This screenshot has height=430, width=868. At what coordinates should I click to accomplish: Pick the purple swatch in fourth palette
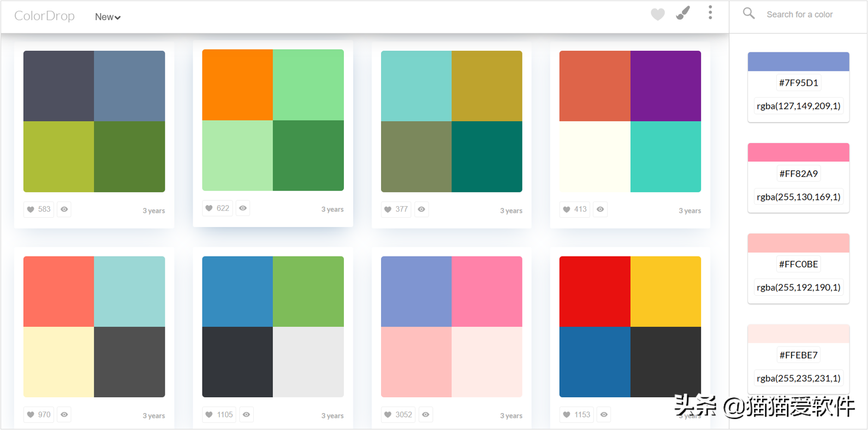tap(665, 86)
